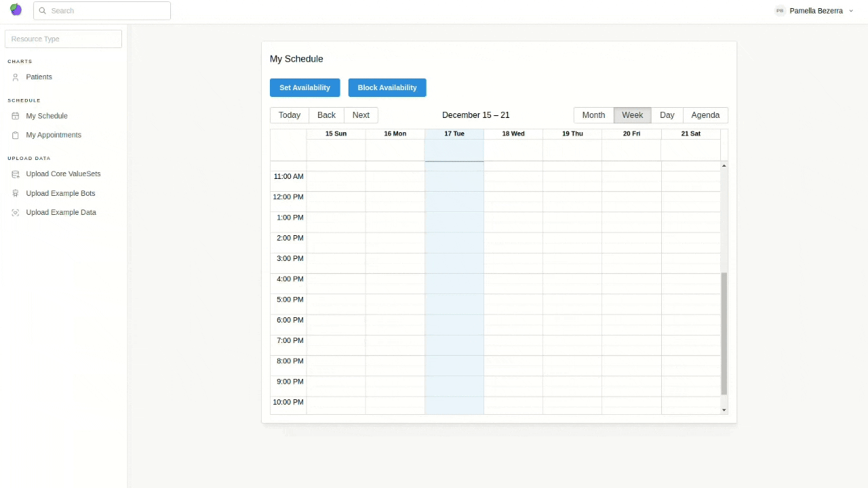Click the calendar scrollbar down arrow
The width and height of the screenshot is (868, 488).
[724, 410]
